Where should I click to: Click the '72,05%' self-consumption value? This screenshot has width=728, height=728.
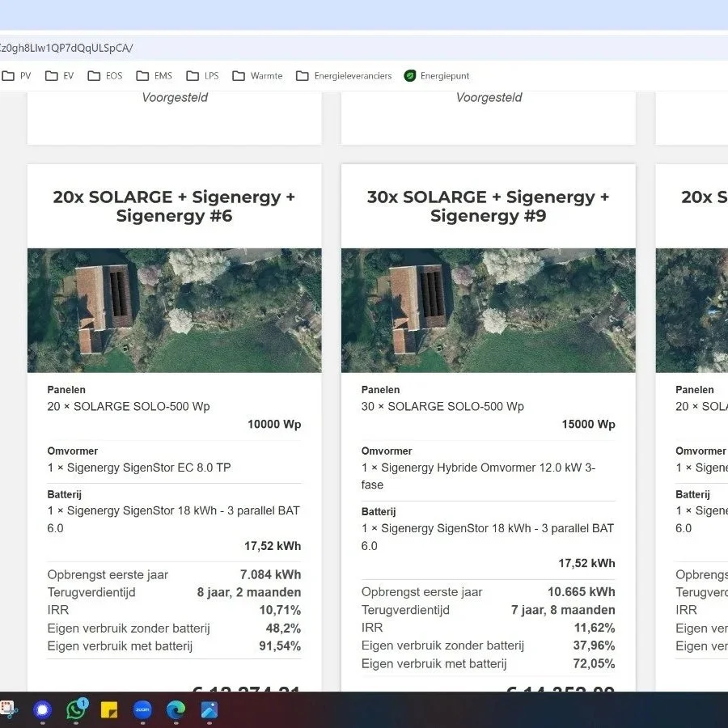coord(594,663)
